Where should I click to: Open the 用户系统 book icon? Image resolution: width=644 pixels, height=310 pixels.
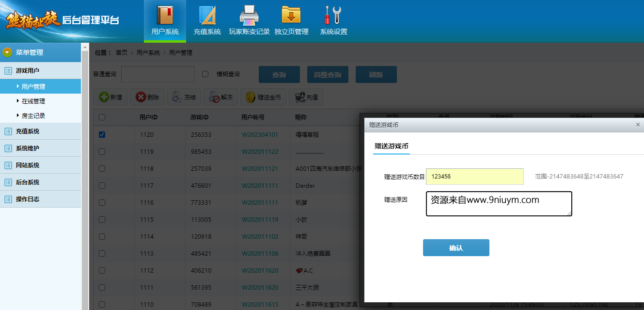click(x=165, y=15)
